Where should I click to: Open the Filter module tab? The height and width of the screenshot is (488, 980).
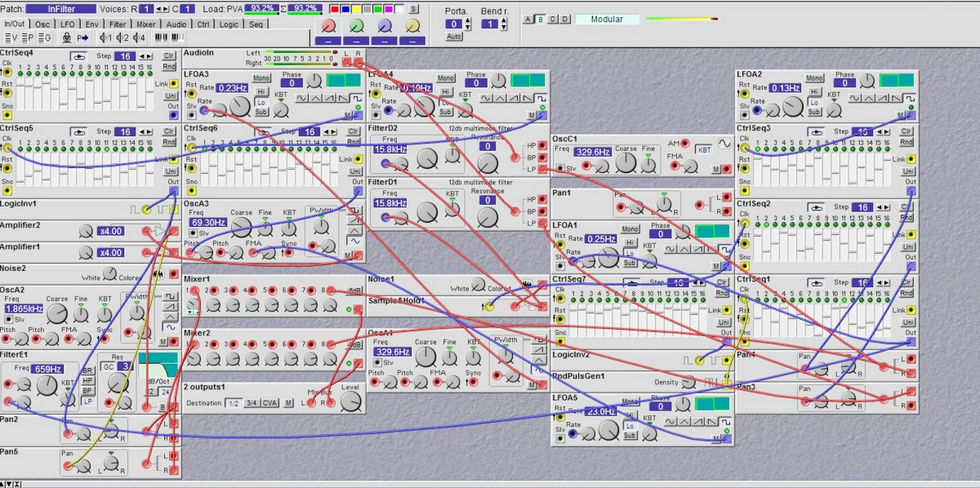tap(118, 24)
